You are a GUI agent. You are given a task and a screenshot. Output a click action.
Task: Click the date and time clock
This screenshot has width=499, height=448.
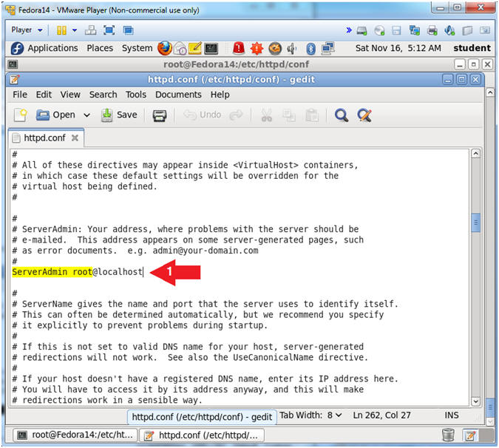[x=398, y=48]
